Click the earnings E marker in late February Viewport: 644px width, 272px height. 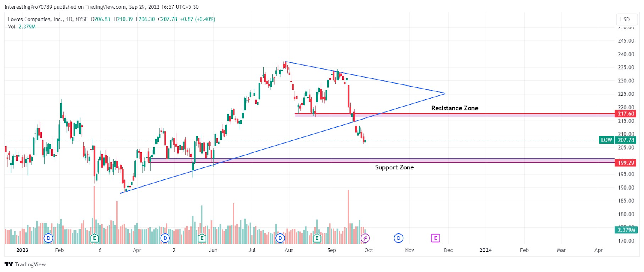[94, 238]
